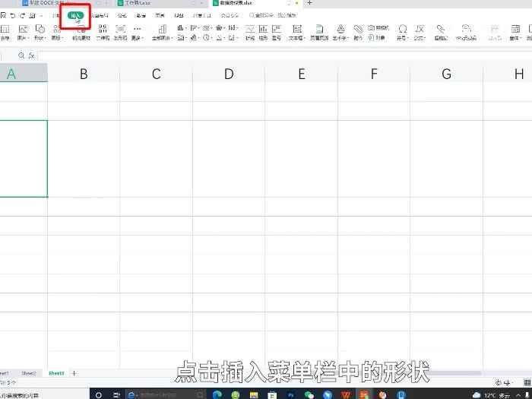Open the Formulas ribbon tab
Viewport: 532px width, 399px height.
pos(122,15)
